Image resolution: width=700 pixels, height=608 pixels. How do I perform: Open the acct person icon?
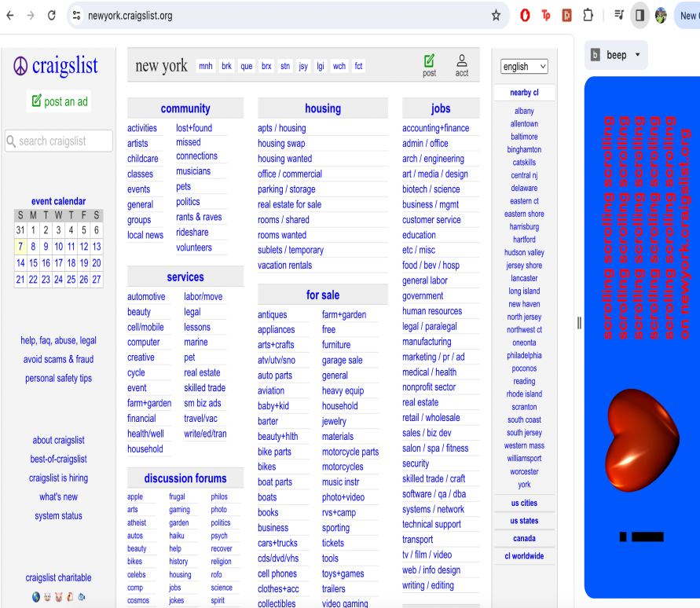pos(462,60)
